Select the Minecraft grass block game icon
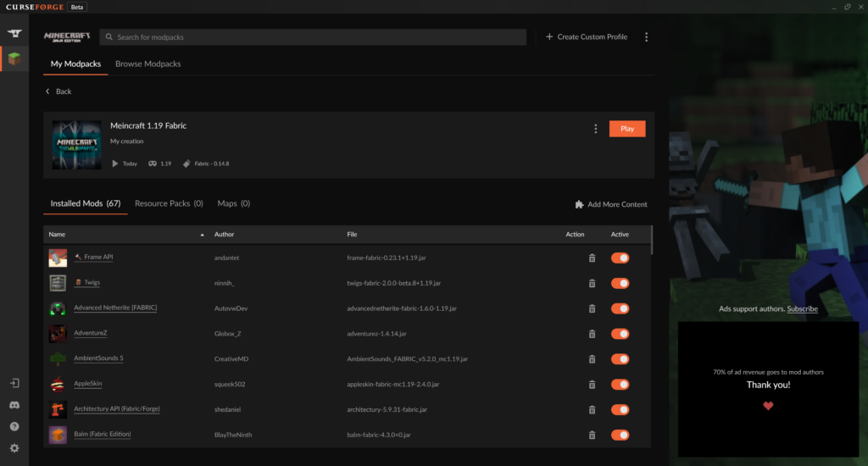868x466 pixels. click(x=14, y=58)
